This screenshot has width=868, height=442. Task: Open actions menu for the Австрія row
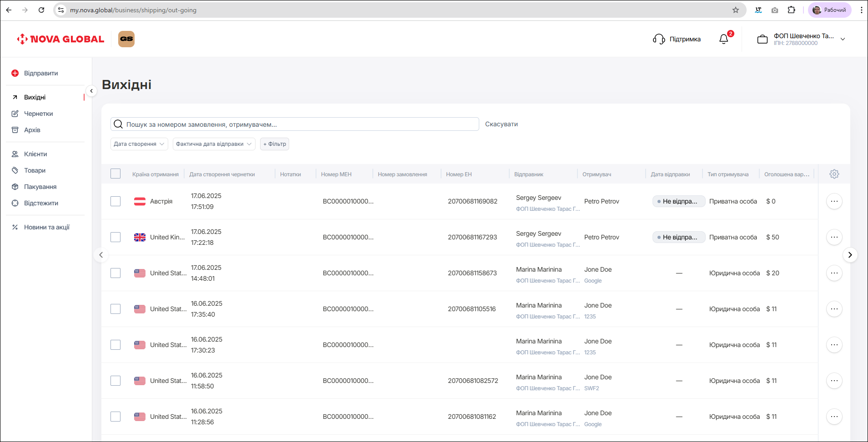click(x=834, y=201)
